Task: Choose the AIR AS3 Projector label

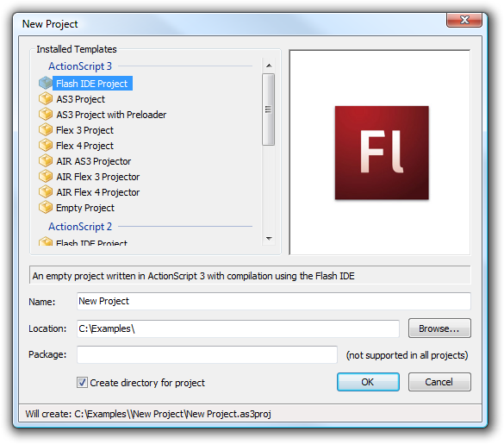Action: tap(94, 161)
